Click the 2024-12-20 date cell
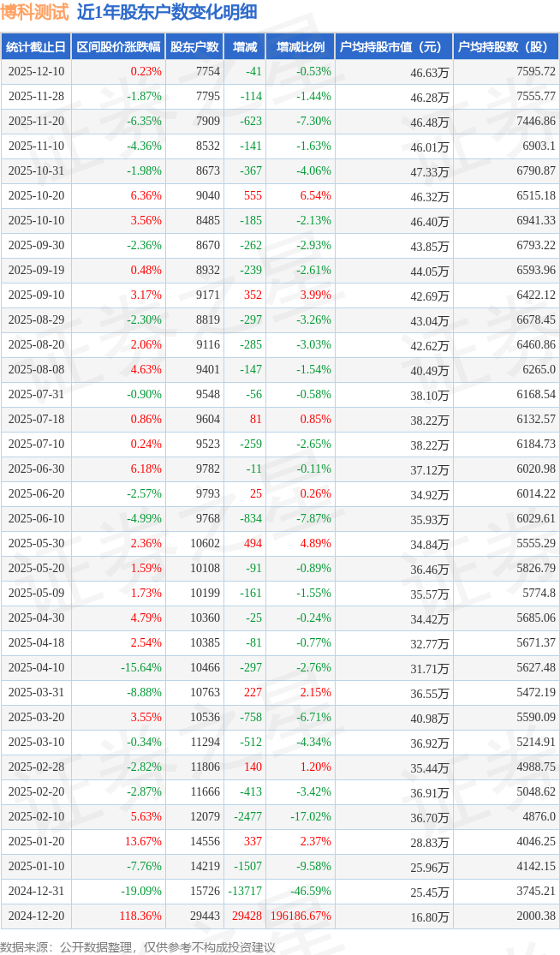The image size is (560, 955). coord(36,916)
